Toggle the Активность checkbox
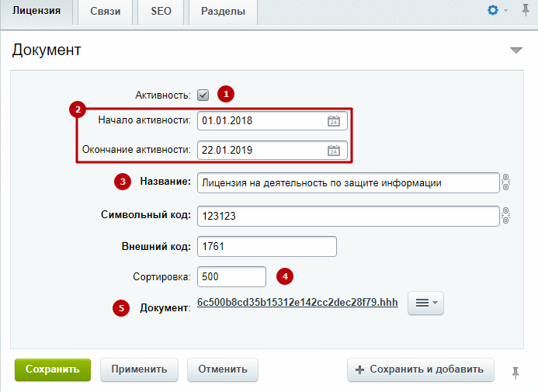The image size is (538, 392). click(203, 95)
